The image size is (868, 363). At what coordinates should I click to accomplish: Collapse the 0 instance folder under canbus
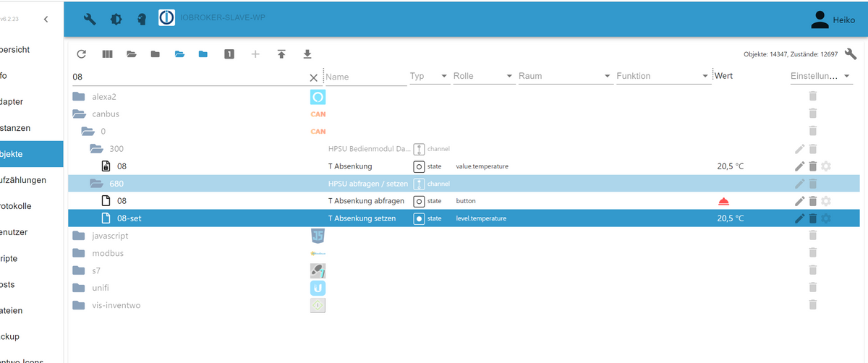[x=88, y=132]
